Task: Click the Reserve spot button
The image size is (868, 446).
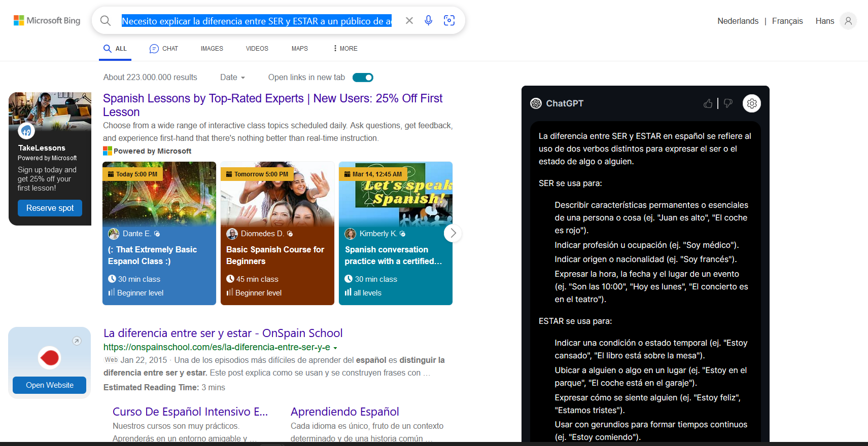Action: click(x=50, y=208)
